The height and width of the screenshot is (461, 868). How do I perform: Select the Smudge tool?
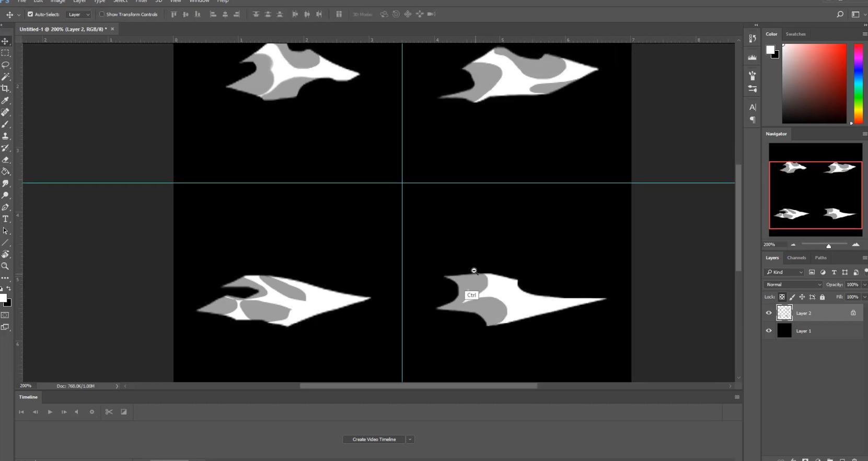5,183
